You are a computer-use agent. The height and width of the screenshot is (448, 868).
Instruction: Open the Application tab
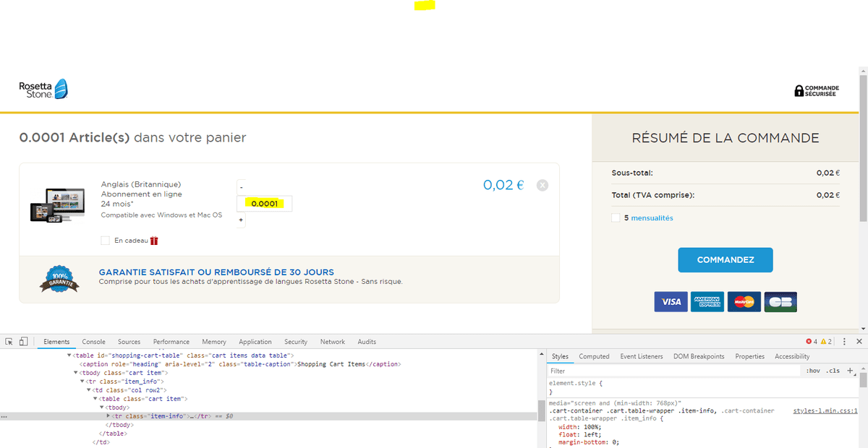tap(255, 342)
